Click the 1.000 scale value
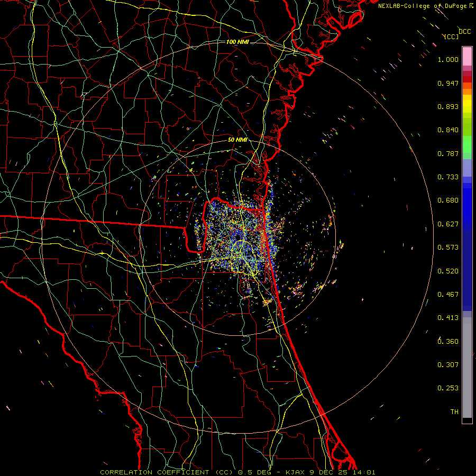Viewport: 476px width, 476px height. (x=448, y=59)
